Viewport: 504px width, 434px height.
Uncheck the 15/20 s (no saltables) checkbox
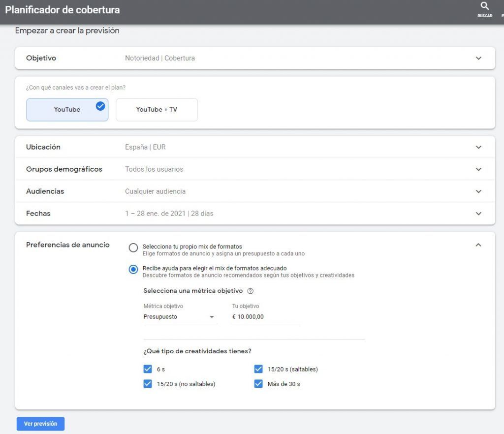pos(148,384)
